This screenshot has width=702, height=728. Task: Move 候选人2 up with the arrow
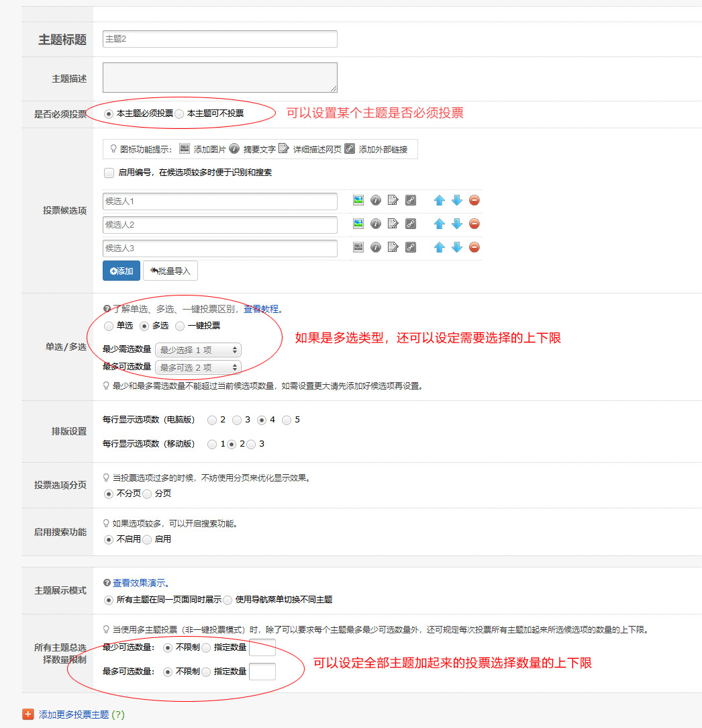(x=440, y=224)
